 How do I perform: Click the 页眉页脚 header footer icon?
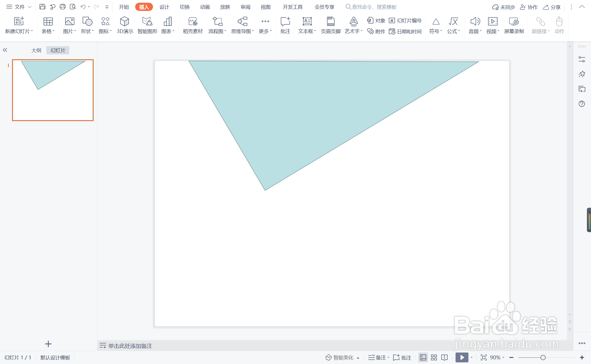coord(331,21)
